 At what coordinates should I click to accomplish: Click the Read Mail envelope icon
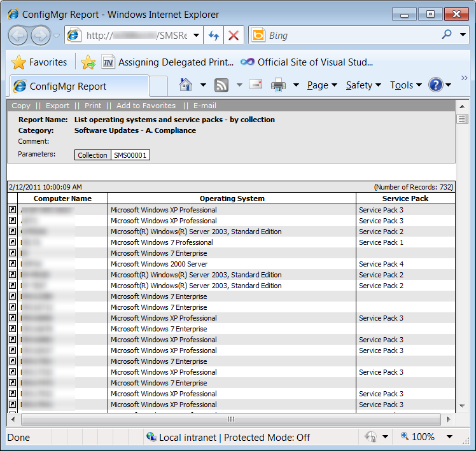(255, 84)
